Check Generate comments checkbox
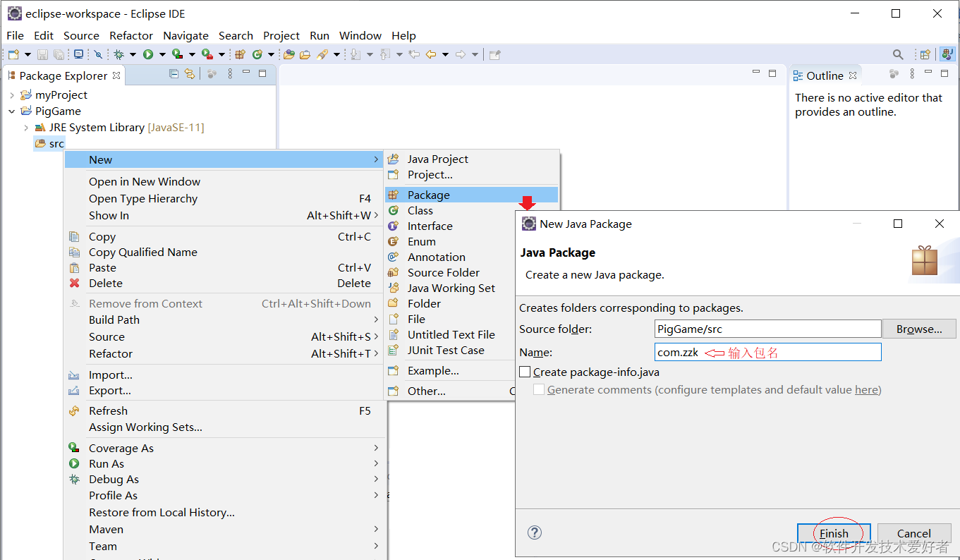This screenshot has width=960, height=560. tap(539, 389)
